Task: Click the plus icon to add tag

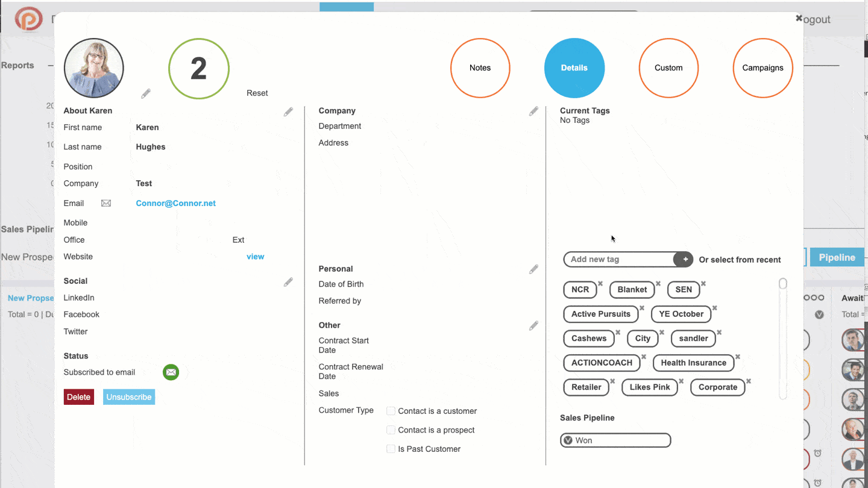Action: point(685,260)
